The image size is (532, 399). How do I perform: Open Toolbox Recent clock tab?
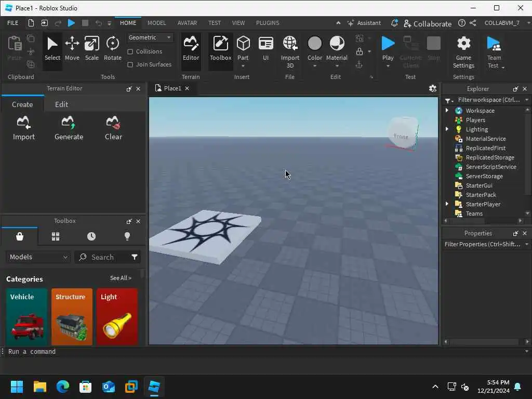pos(91,236)
